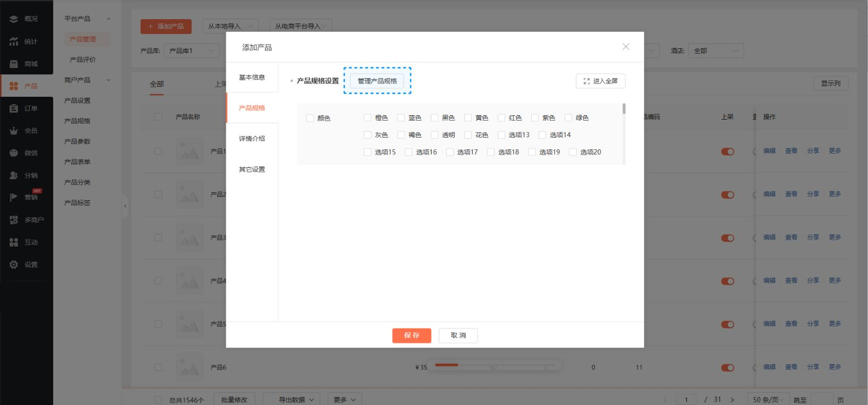Check the 黑色 option

point(435,118)
